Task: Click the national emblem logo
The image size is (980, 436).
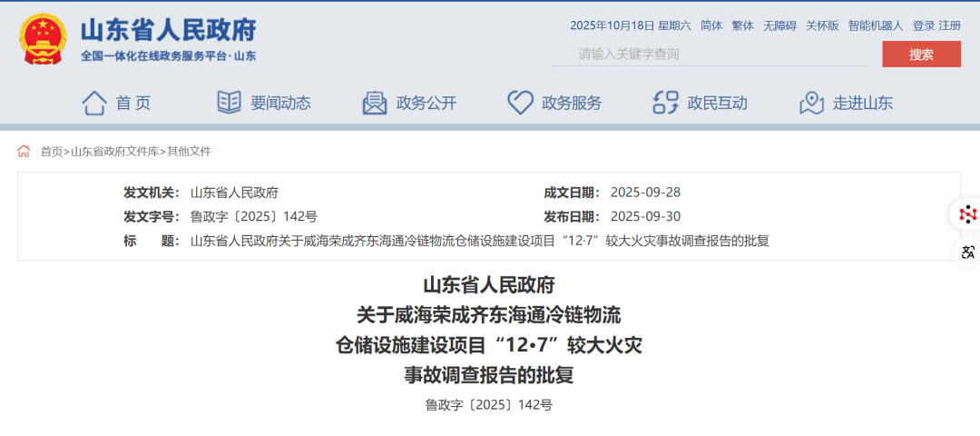Action: tap(42, 39)
